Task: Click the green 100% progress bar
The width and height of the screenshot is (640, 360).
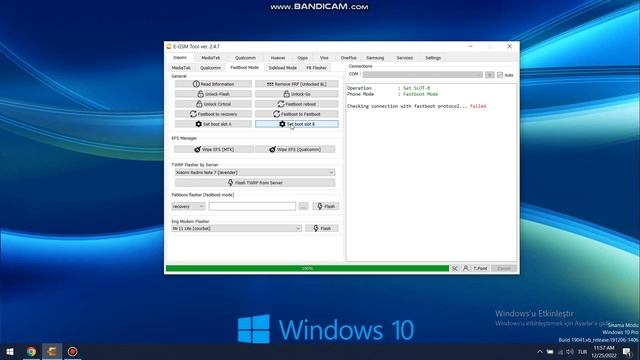Action: [307, 268]
